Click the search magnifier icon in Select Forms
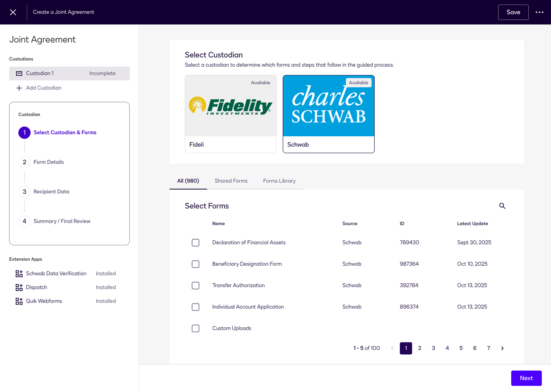This screenshot has height=392, width=551. coord(502,206)
